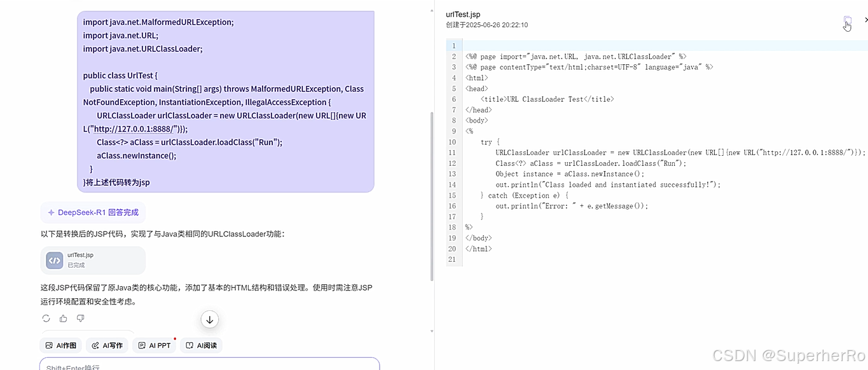
Task: Click the chat conversation vertical scrollbar thumb
Action: [x=432, y=196]
